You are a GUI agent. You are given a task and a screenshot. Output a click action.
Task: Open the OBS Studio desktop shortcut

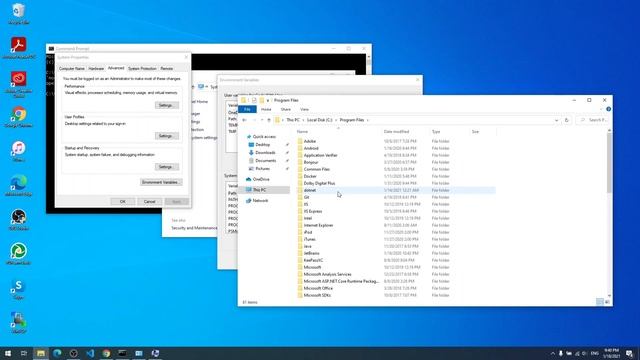click(x=18, y=220)
